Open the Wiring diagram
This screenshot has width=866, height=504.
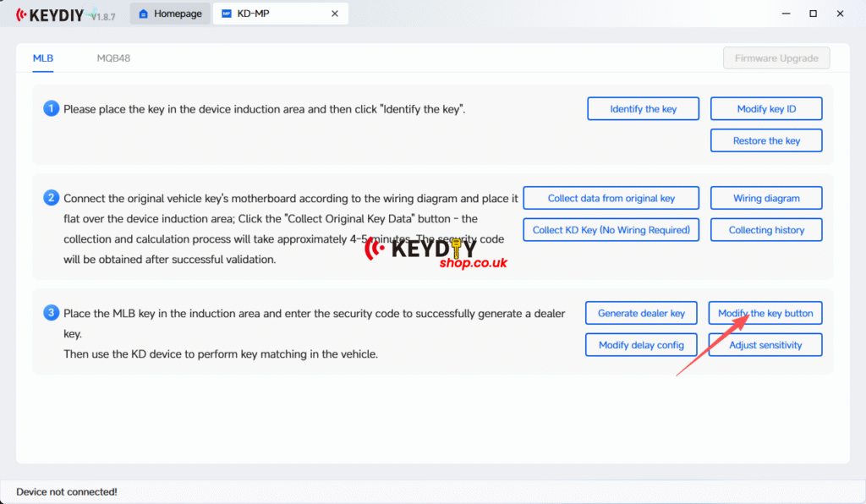point(766,198)
